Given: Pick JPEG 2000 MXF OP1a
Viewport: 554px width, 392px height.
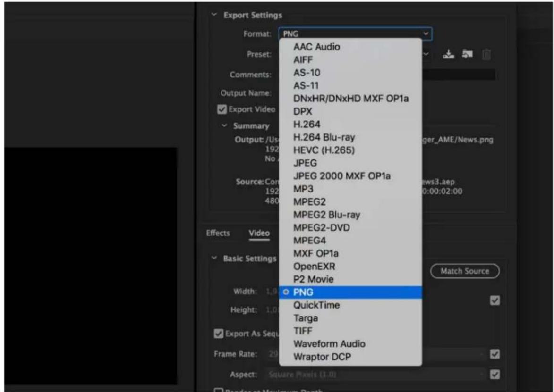Looking at the screenshot, I should 350,176.
